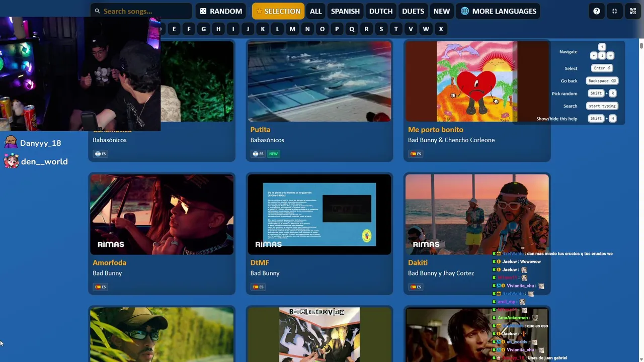
Task: Click the NEW badge on Putita card
Action: 273,154
